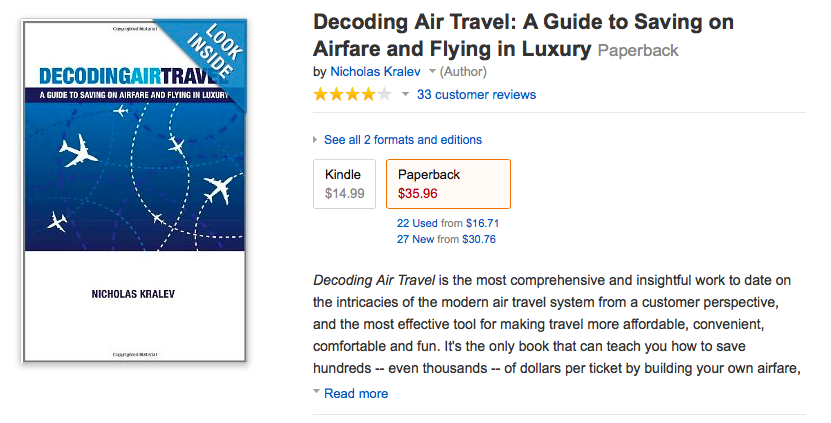831x423 pixels.
Task: Click the gold star rating icons
Action: 352,95
